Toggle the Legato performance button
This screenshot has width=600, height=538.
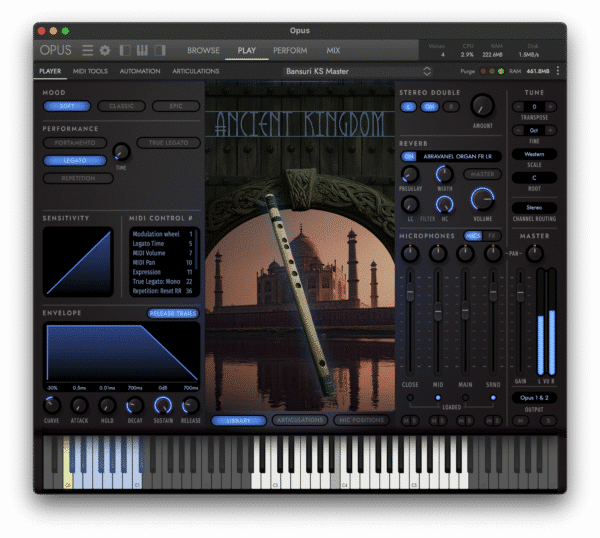coord(75,160)
